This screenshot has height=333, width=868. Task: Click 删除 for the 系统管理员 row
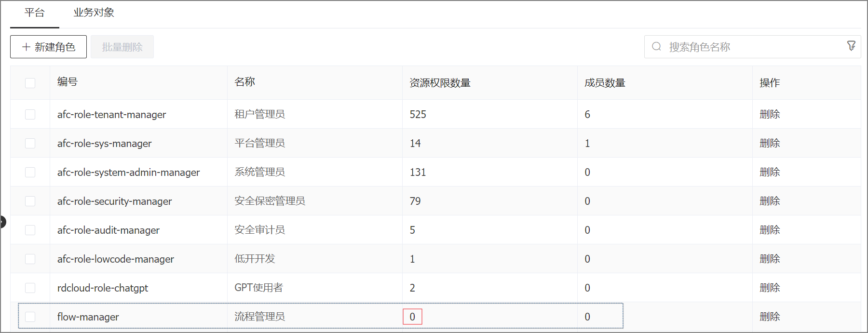[x=769, y=172]
